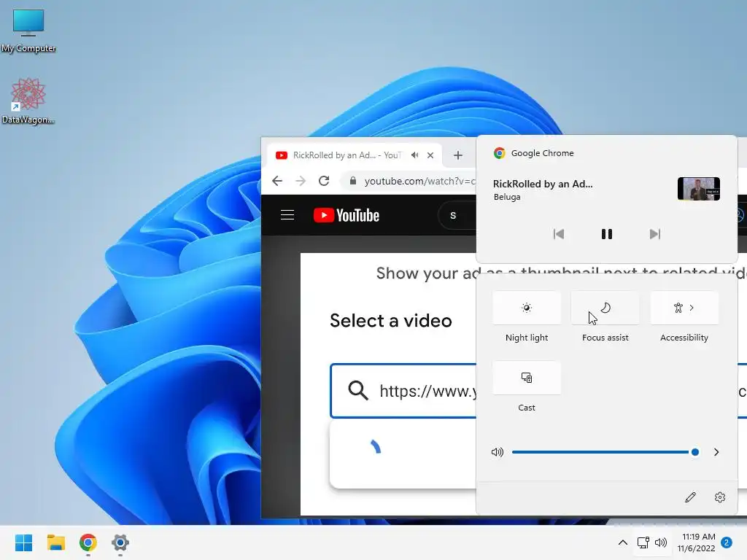The width and height of the screenshot is (747, 560).
Task: Open YouTube hamburger guide menu
Action: pos(287,215)
